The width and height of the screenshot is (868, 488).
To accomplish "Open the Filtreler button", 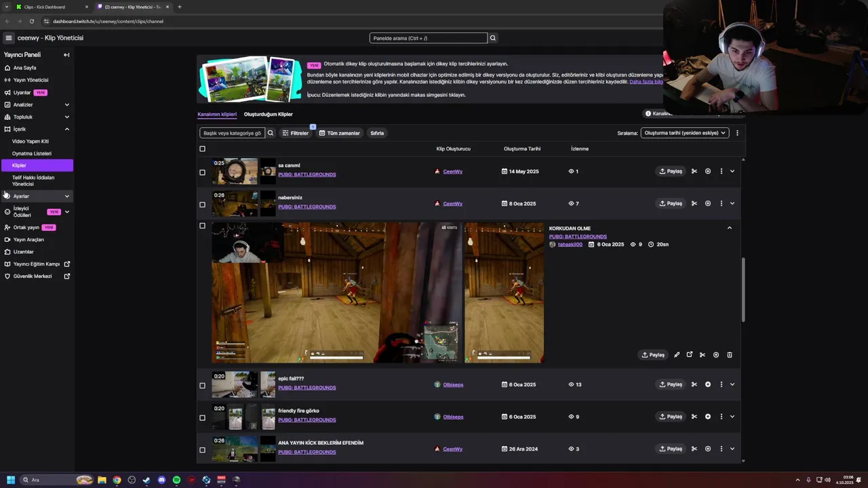I will click(x=296, y=133).
